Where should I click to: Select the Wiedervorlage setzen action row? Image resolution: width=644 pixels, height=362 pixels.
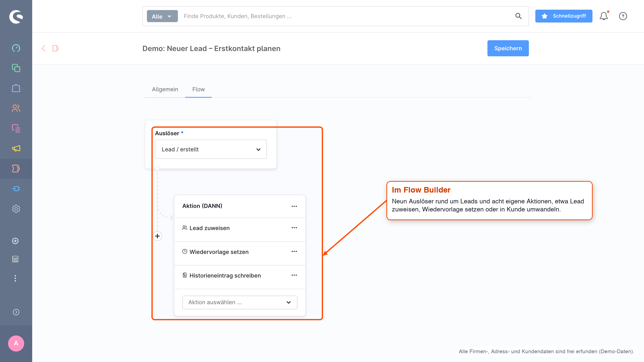tap(240, 253)
